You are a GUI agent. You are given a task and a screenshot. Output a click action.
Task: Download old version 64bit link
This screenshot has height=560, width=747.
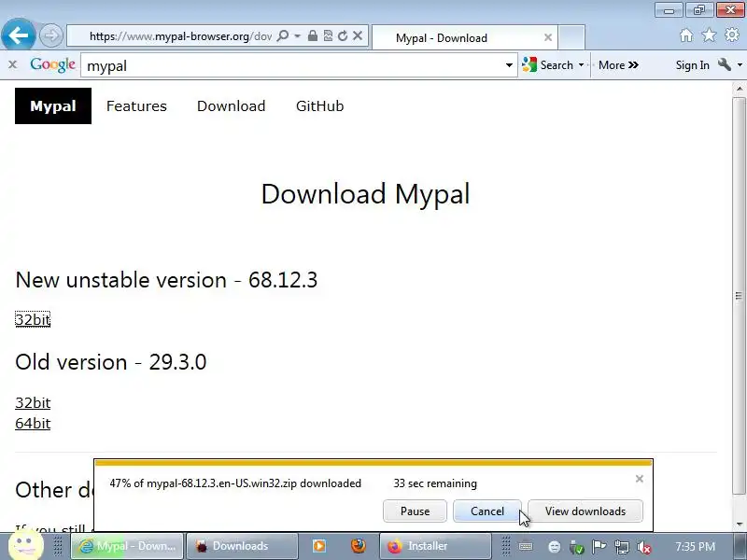pos(33,423)
